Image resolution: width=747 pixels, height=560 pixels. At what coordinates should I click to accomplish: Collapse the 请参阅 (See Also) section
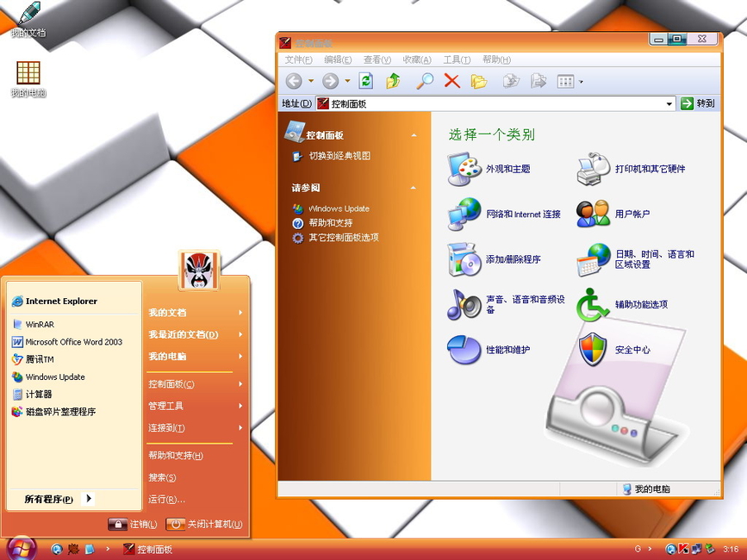(414, 188)
